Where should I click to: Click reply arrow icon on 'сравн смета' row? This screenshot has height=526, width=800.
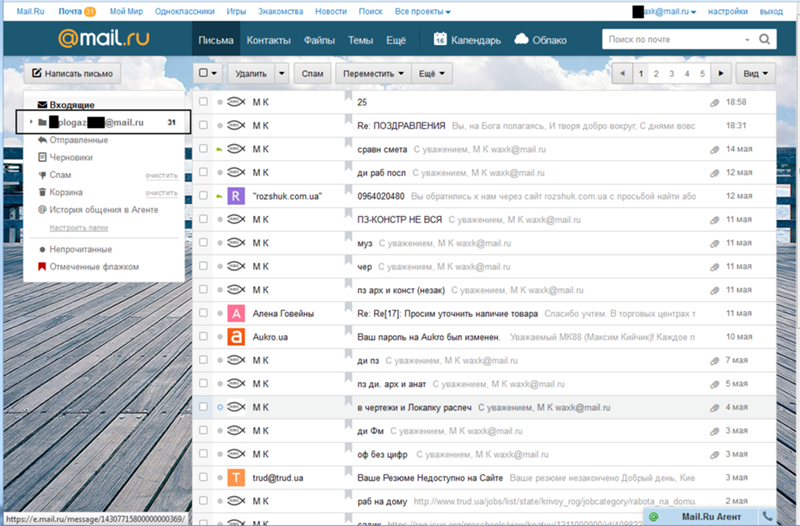219,149
